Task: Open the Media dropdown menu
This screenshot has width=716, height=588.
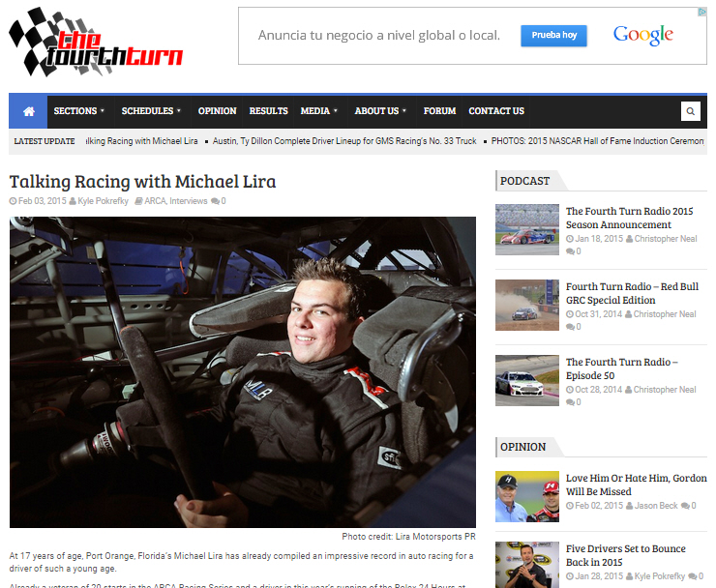Action: click(319, 111)
